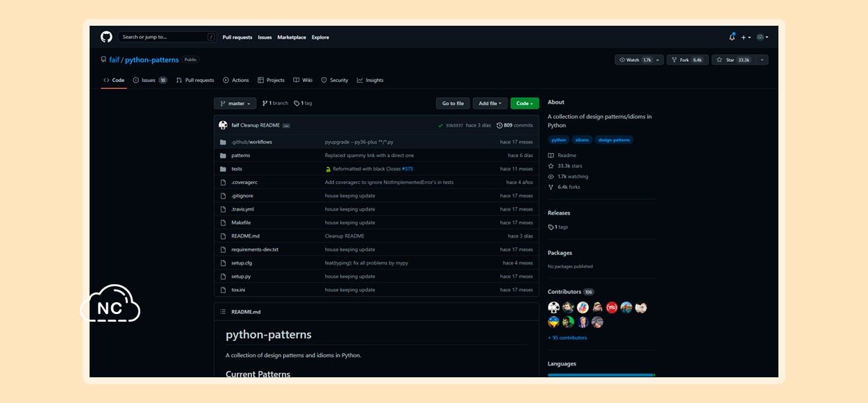The width and height of the screenshot is (868, 403).
Task: Click the file icon in the README.md file row
Action: (x=223, y=236)
